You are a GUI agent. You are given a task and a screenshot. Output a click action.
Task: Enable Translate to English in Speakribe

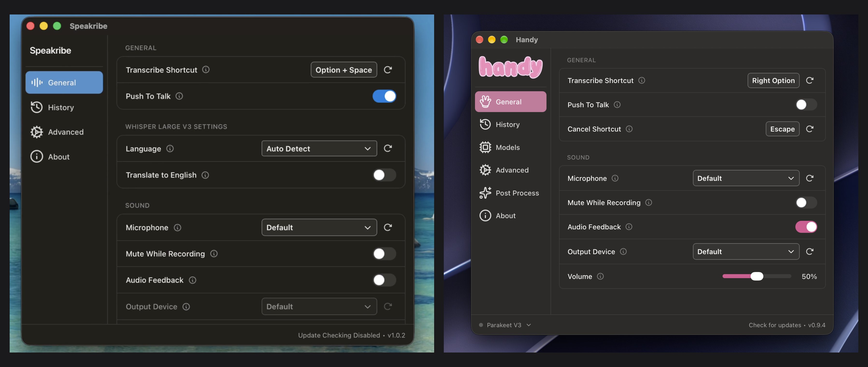coord(384,175)
